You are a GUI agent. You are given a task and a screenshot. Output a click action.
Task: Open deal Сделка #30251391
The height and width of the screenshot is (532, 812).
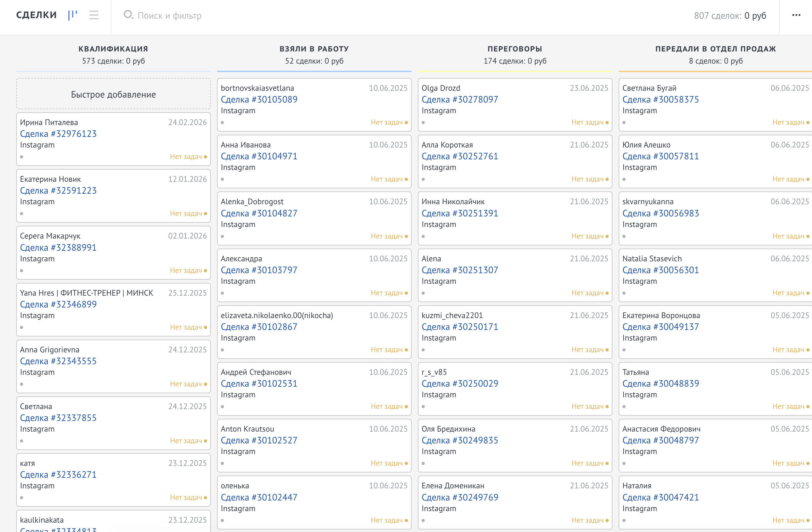[460, 213]
